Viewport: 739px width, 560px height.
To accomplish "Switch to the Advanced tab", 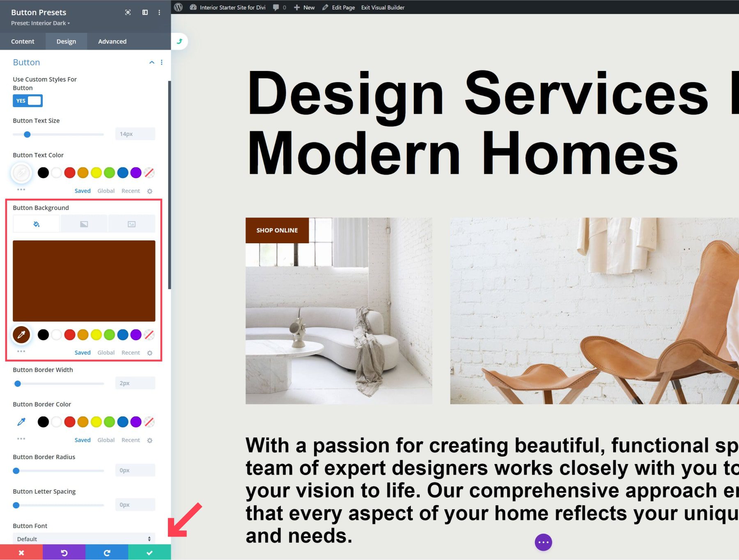I will [x=112, y=41].
